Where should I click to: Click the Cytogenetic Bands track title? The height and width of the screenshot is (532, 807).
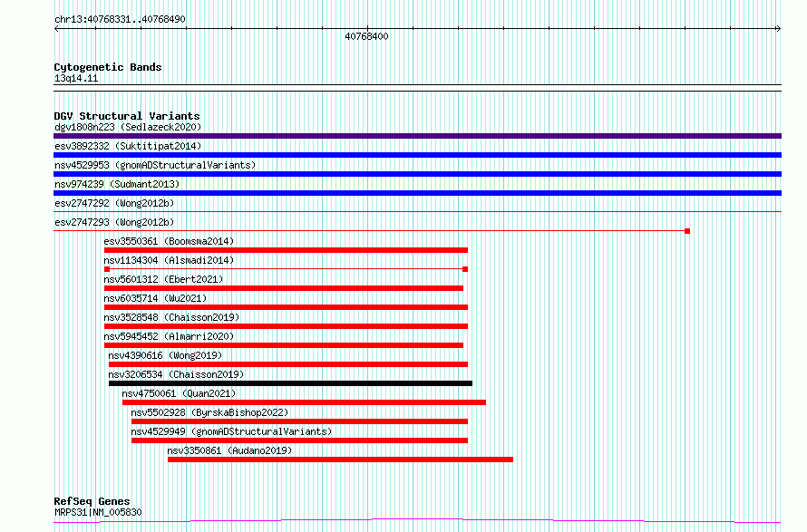pyautogui.click(x=108, y=67)
